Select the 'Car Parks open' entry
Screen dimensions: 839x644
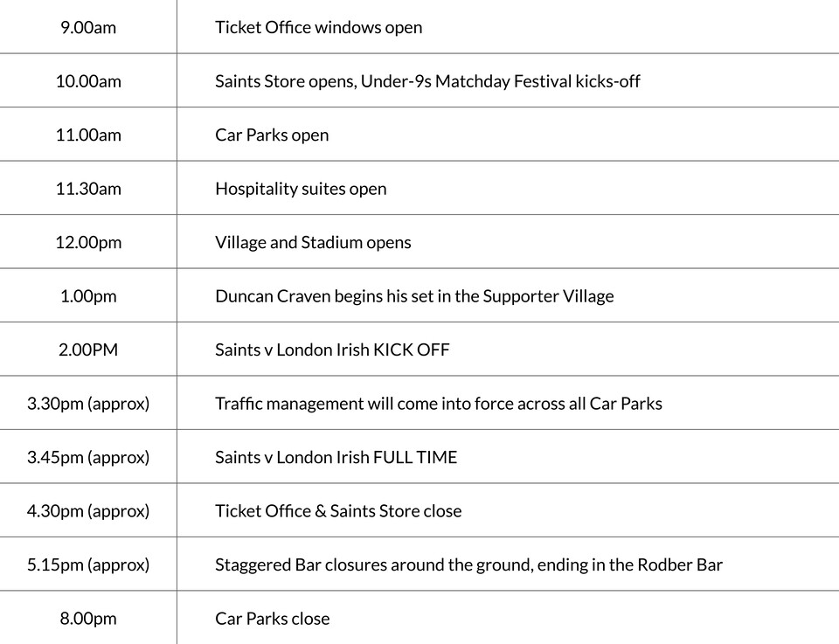272,135
